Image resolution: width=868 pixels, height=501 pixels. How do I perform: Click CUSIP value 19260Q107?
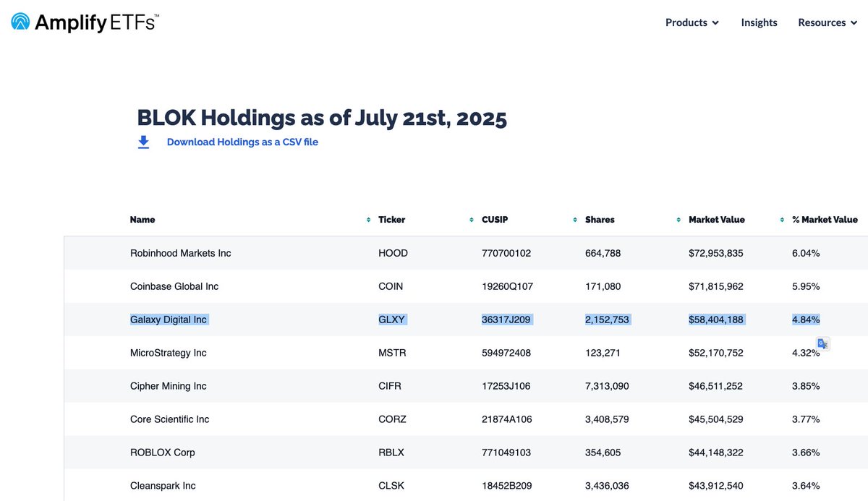pyautogui.click(x=507, y=286)
